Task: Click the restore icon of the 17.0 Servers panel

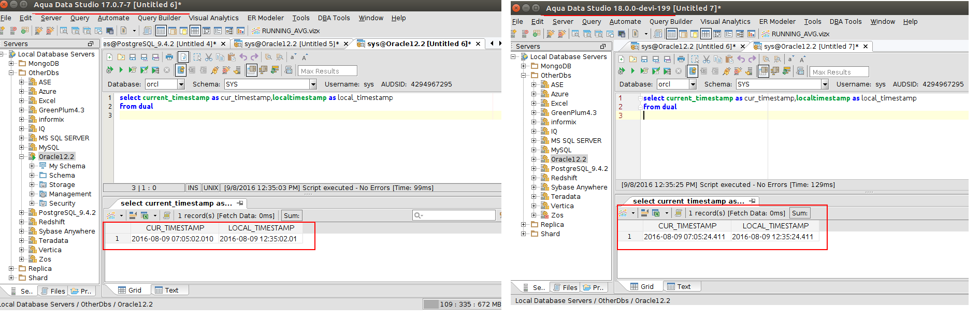Action: 91,44
